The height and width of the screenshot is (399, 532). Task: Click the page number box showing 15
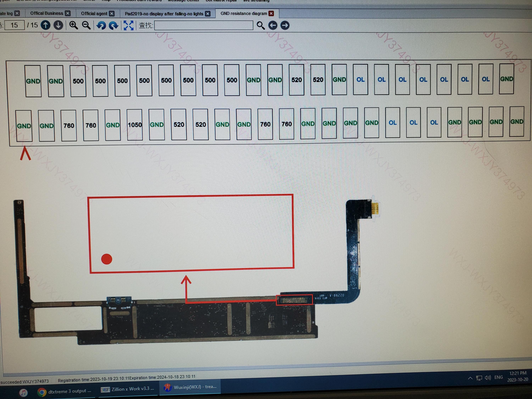14,25
